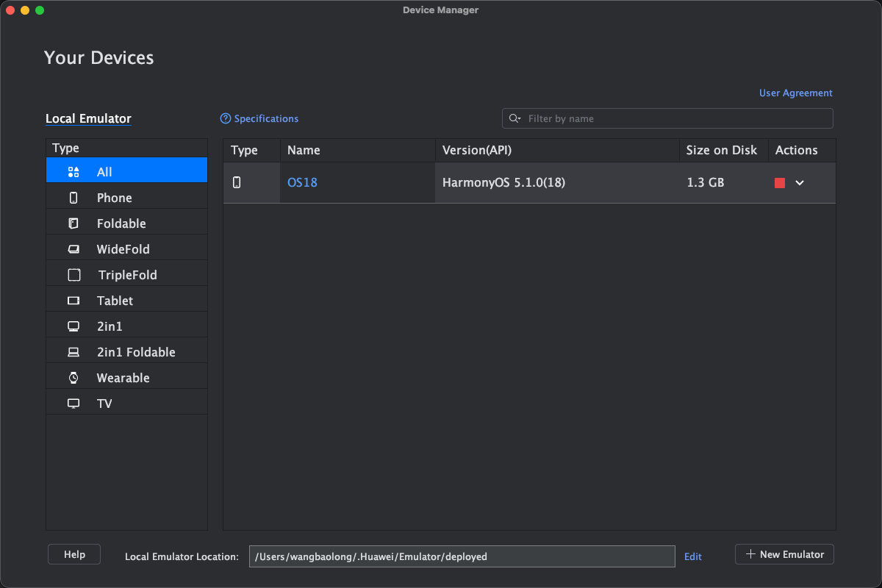The image size is (882, 588).
Task: Select the All device type filter
Action: 126,172
